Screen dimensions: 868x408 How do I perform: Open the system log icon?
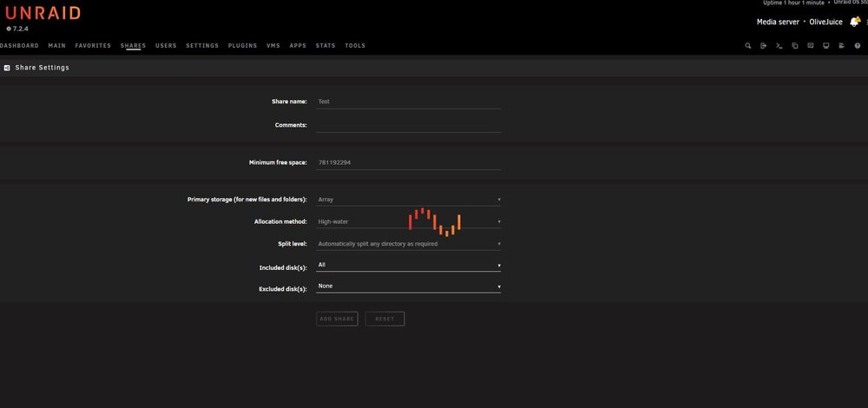pyautogui.click(x=841, y=46)
